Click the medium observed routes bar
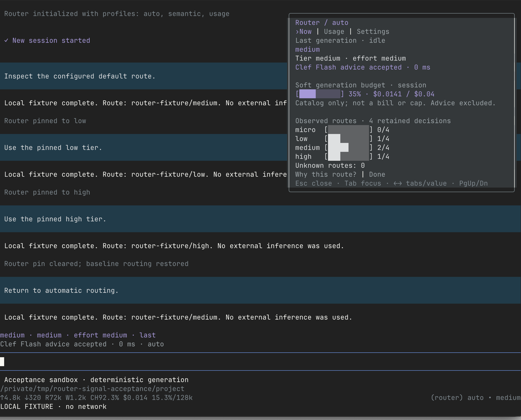 pyautogui.click(x=348, y=148)
